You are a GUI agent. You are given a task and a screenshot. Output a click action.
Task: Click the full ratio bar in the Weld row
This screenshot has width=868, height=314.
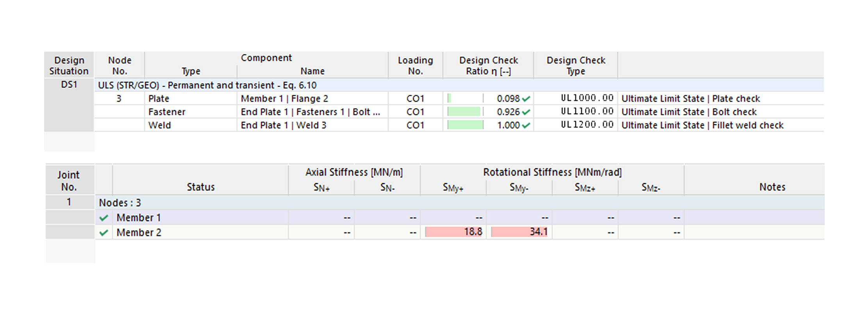coord(465,125)
